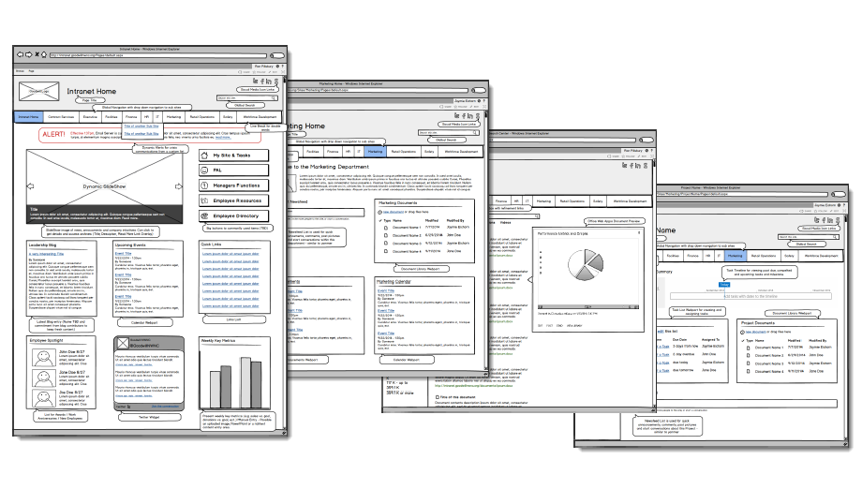Open Executive tab in Intranet Home nav
This screenshot has height=504, width=862.
90,116
